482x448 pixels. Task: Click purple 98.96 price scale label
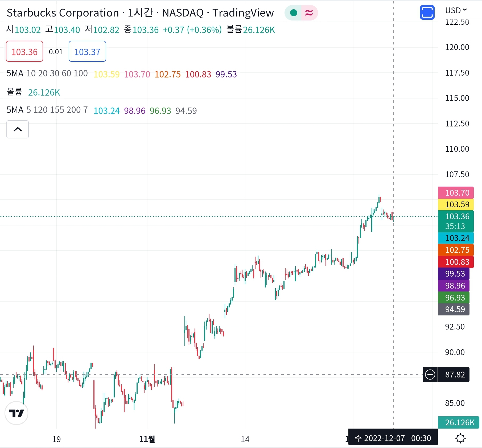click(x=454, y=286)
